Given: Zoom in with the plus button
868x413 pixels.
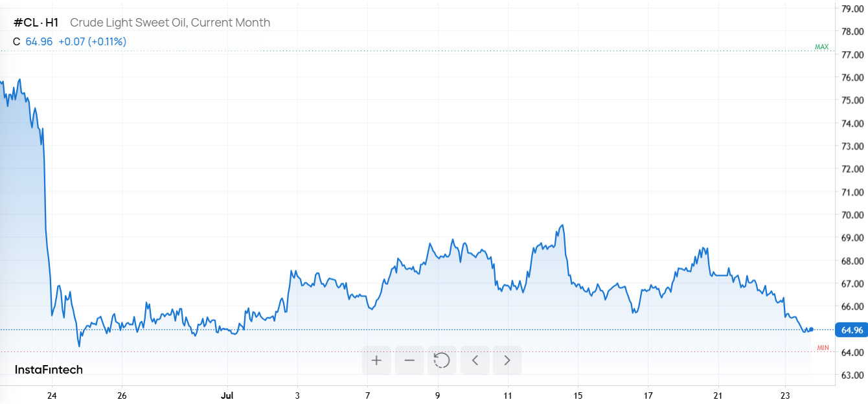Looking at the screenshot, I should click(376, 360).
